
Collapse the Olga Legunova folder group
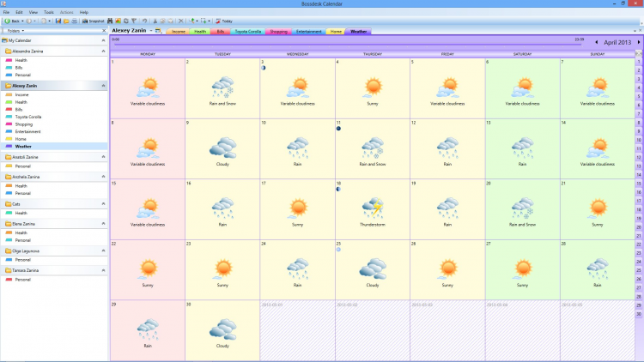104,250
